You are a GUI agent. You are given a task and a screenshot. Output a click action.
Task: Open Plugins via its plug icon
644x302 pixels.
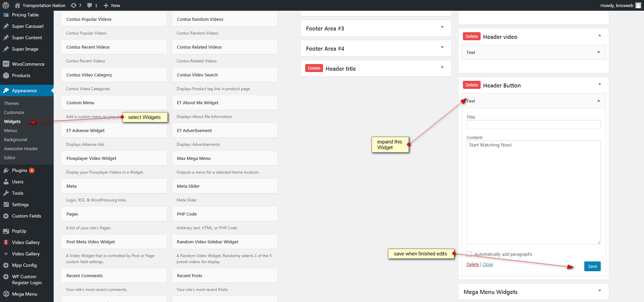click(x=6, y=170)
